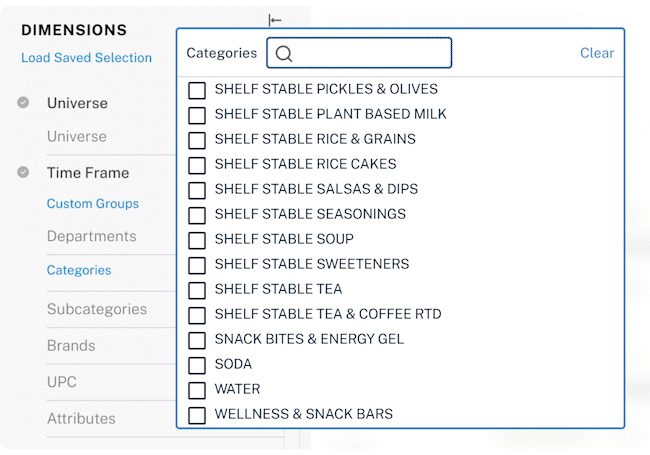Viewport: 650px width, 455px height.
Task: Expand the Universe dimension section
Action: pyautogui.click(x=77, y=103)
